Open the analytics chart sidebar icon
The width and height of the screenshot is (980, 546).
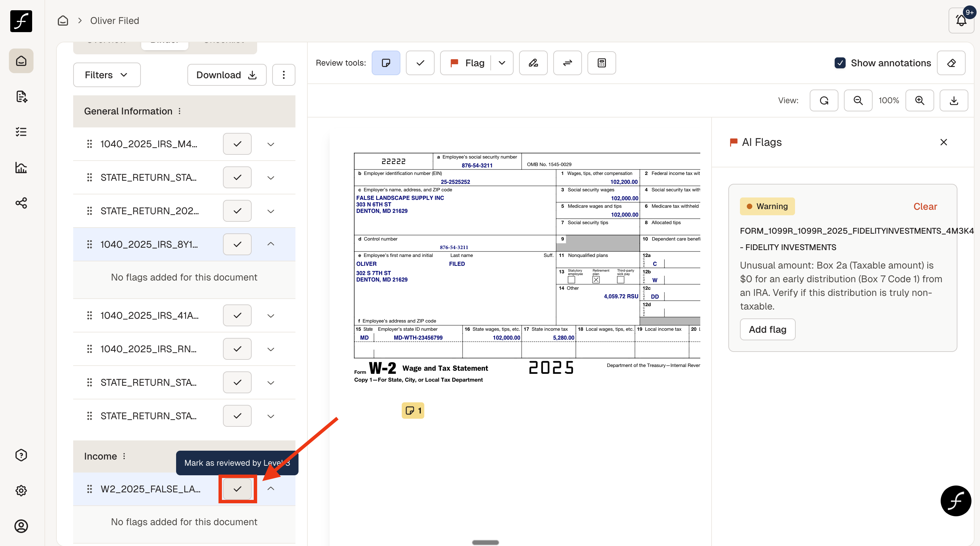pyautogui.click(x=21, y=167)
